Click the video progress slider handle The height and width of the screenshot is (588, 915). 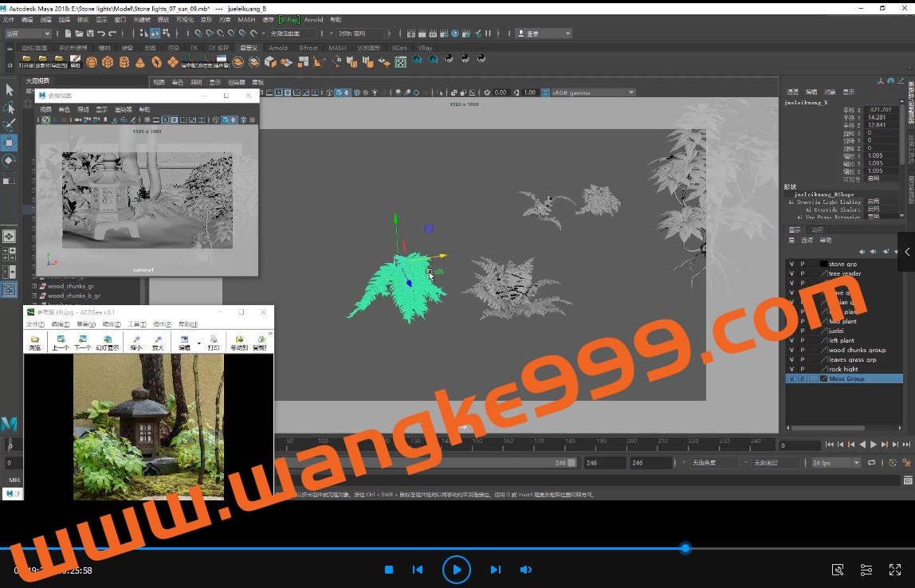click(685, 548)
